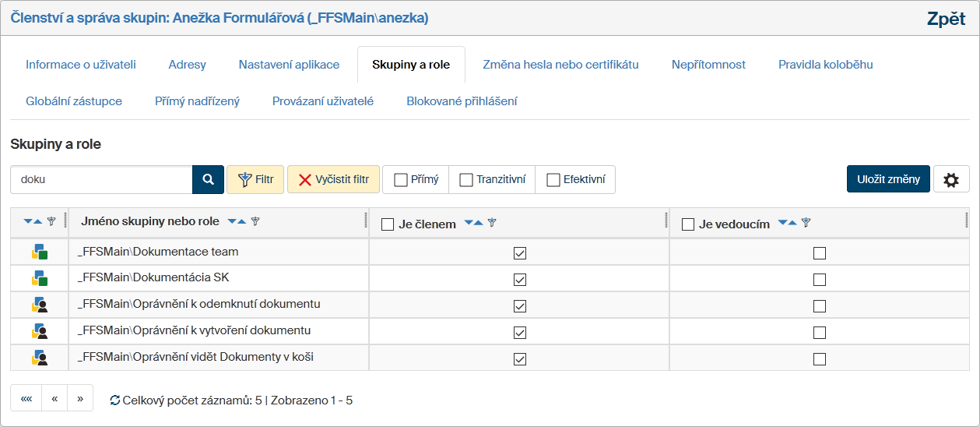
Task: Sort the Je vedoucím column using its arrows
Action: (x=787, y=224)
